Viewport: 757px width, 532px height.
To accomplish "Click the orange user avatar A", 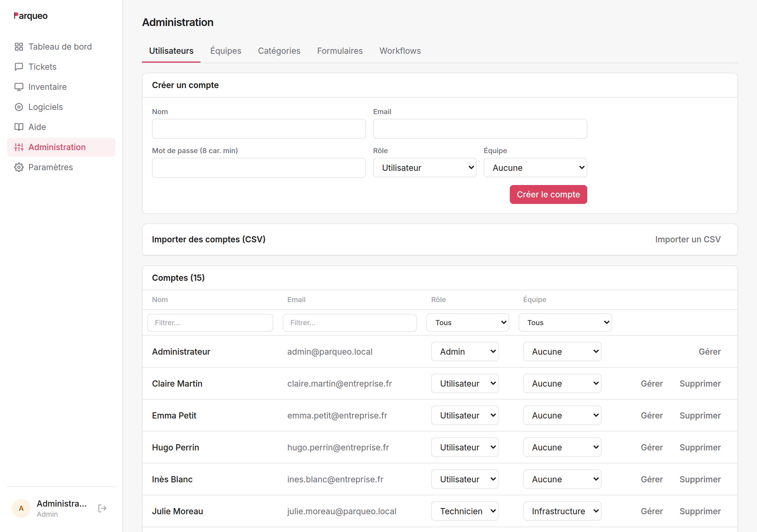I will (21, 508).
